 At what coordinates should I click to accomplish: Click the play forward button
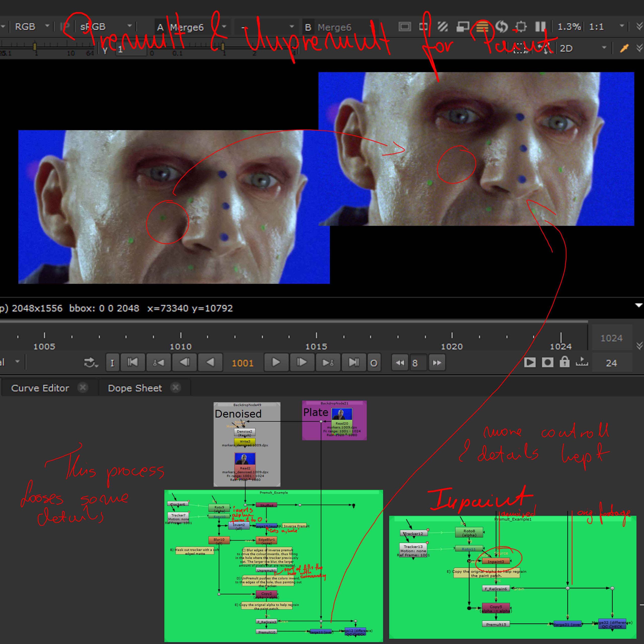[x=276, y=362]
